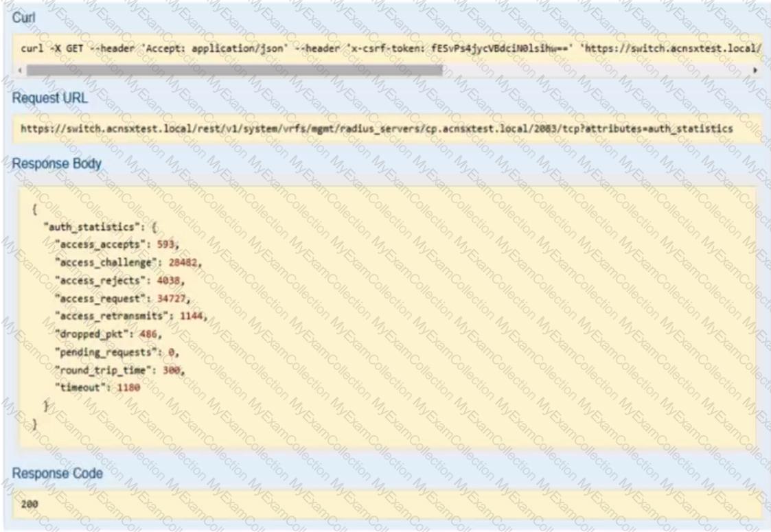This screenshot has height=532, width=771.
Task: Click the Response Code heading
Action: (x=58, y=473)
